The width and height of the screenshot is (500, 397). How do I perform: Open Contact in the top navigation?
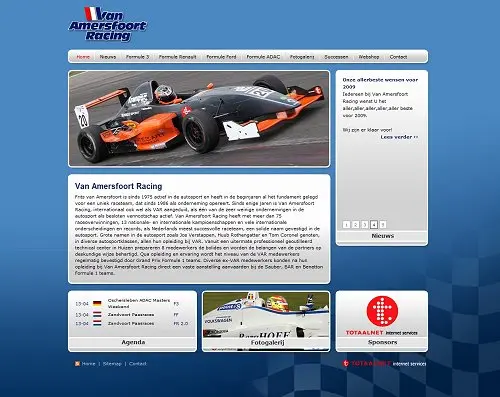[398, 57]
